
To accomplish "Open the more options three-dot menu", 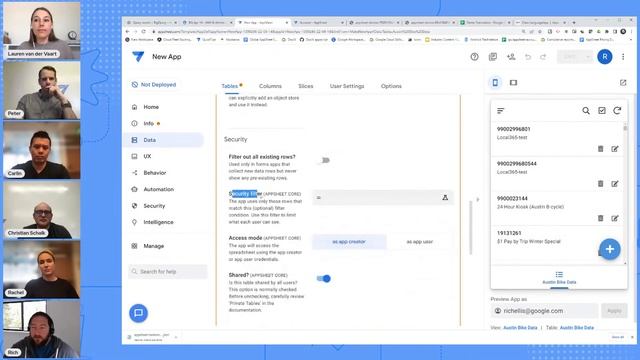I will pos(623,57).
